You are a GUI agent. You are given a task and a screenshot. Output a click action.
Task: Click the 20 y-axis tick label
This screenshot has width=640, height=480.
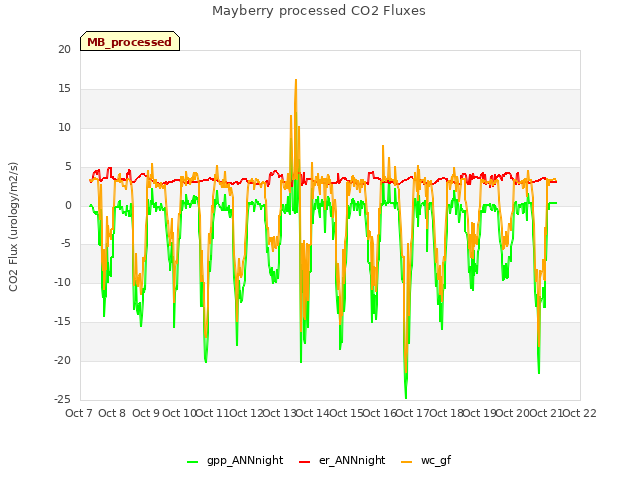[64, 49]
